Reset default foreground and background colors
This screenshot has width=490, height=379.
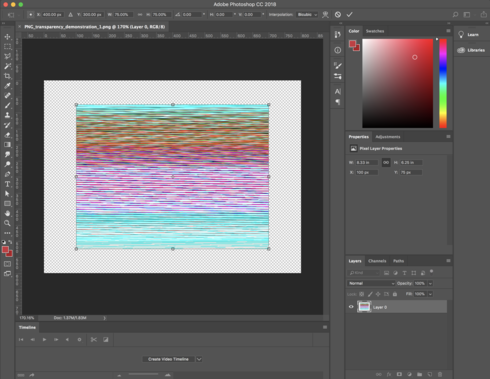click(4, 242)
